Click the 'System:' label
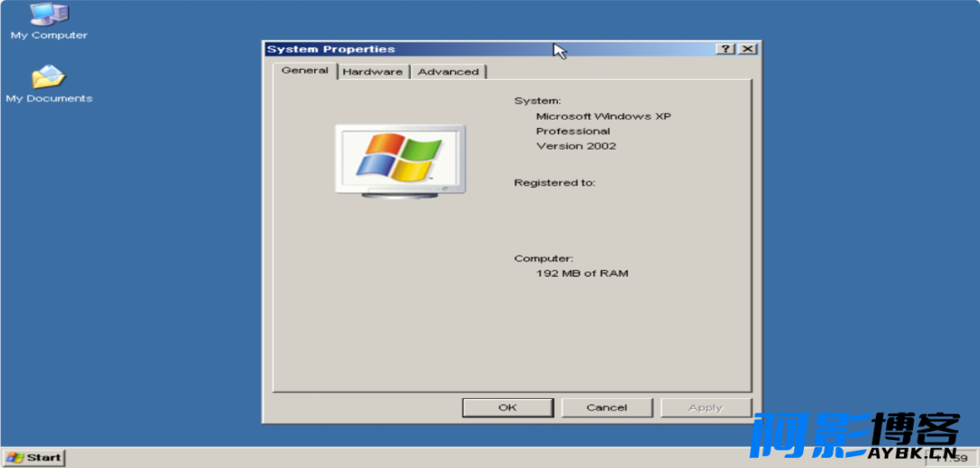The width and height of the screenshot is (980, 468). [538, 102]
